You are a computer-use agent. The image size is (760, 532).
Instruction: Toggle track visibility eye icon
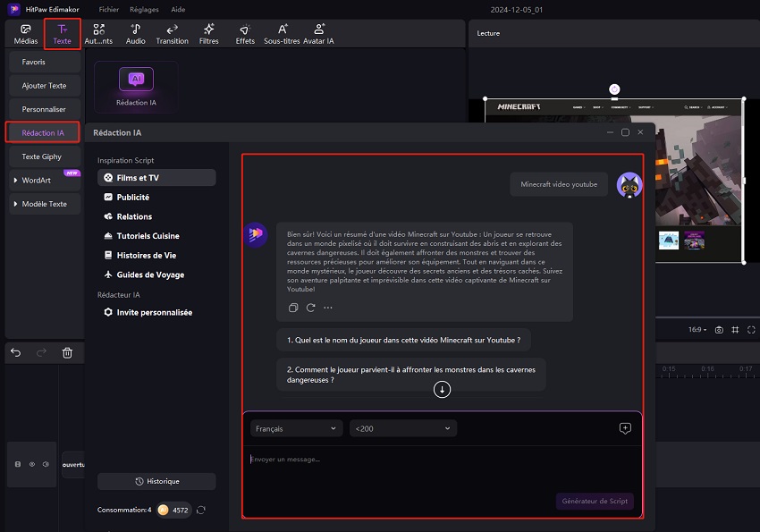[x=32, y=464]
